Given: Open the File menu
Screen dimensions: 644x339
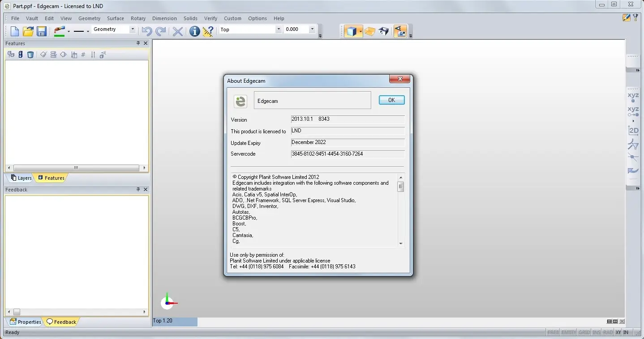Looking at the screenshot, I should click(x=15, y=18).
